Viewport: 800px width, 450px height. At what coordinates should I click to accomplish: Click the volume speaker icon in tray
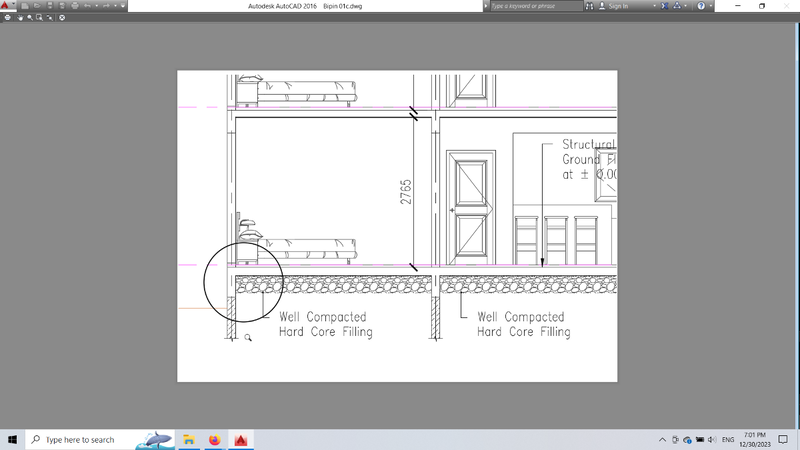click(x=712, y=440)
